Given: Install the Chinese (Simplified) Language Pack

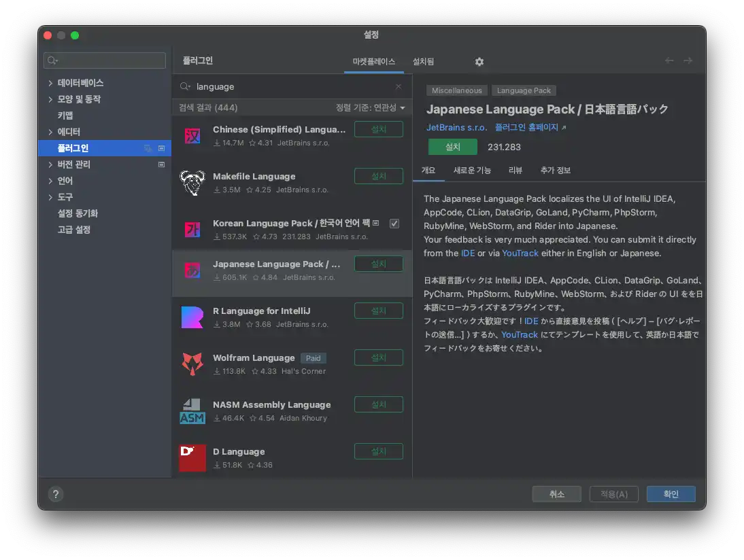Looking at the screenshot, I should pyautogui.click(x=379, y=129).
